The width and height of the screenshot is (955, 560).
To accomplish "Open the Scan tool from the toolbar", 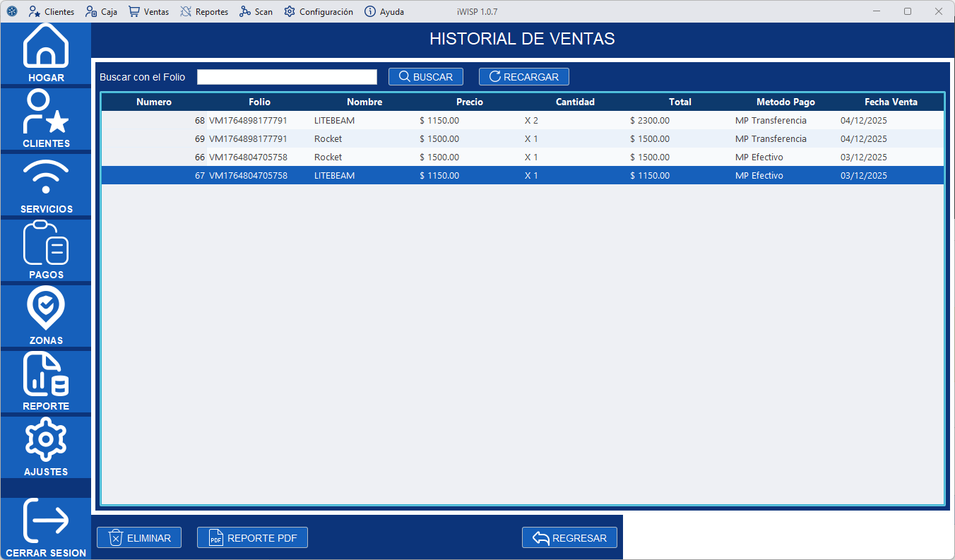I will click(x=256, y=11).
